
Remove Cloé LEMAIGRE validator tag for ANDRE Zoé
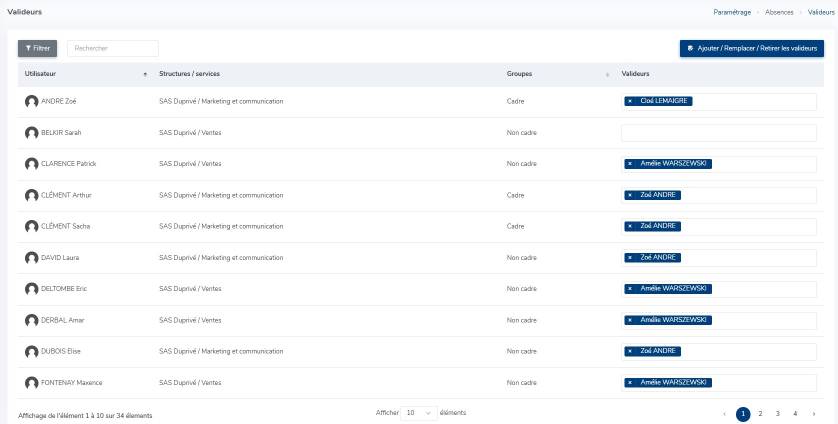click(629, 101)
